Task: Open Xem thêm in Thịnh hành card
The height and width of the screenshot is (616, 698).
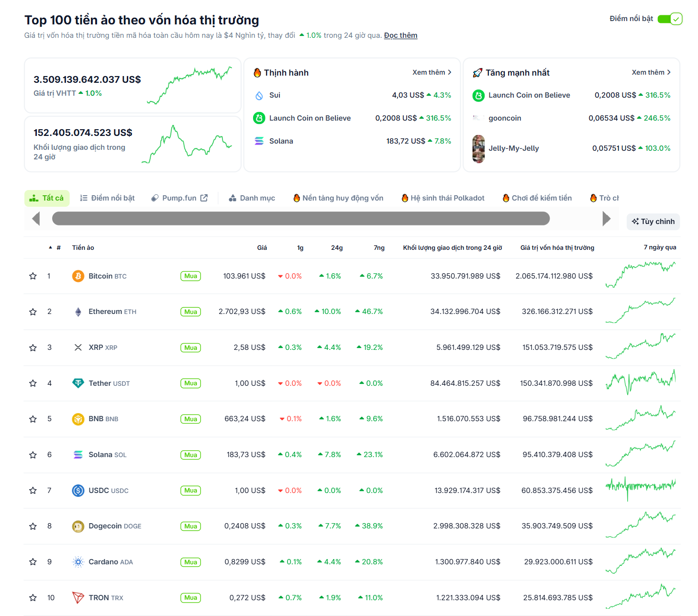Action: pos(432,72)
